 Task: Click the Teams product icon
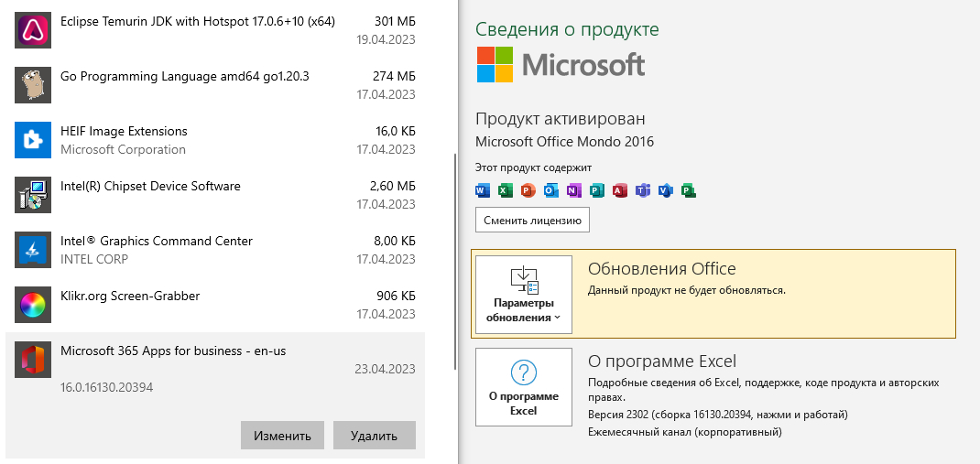click(643, 190)
